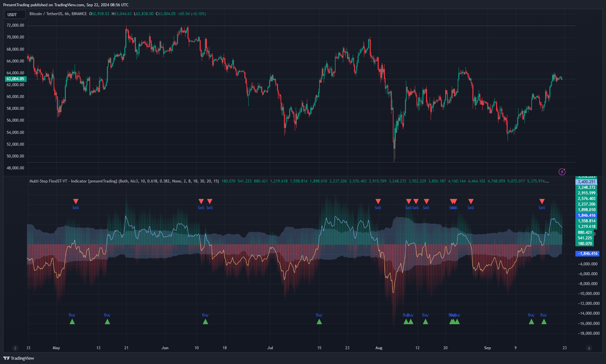Click the Sell marker in late August
The width and height of the screenshot is (606, 364).
coord(471,201)
